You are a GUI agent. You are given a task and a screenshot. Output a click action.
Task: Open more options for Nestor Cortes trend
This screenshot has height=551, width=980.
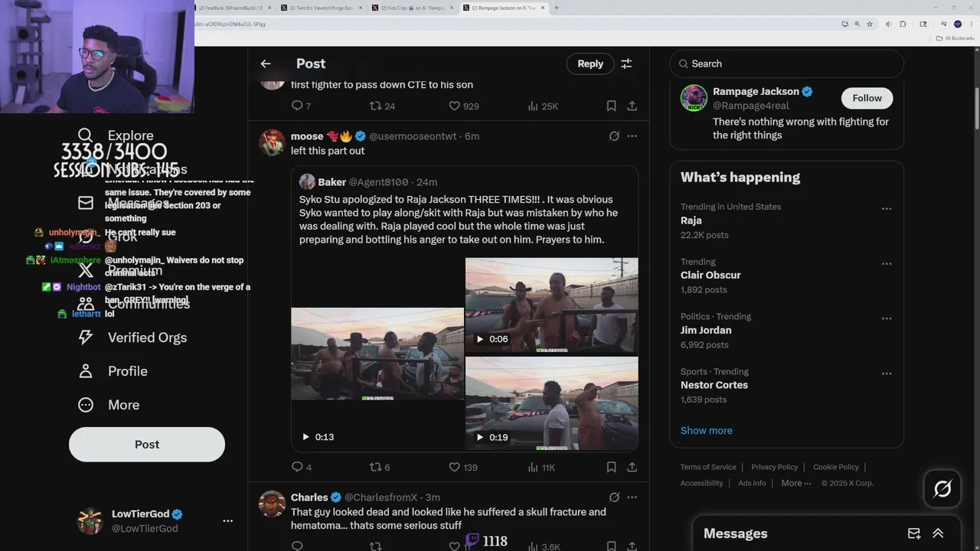click(x=886, y=373)
